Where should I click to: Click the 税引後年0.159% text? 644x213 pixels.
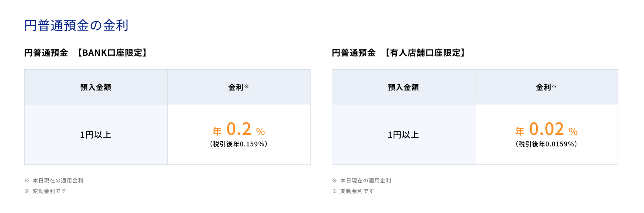pyautogui.click(x=239, y=144)
